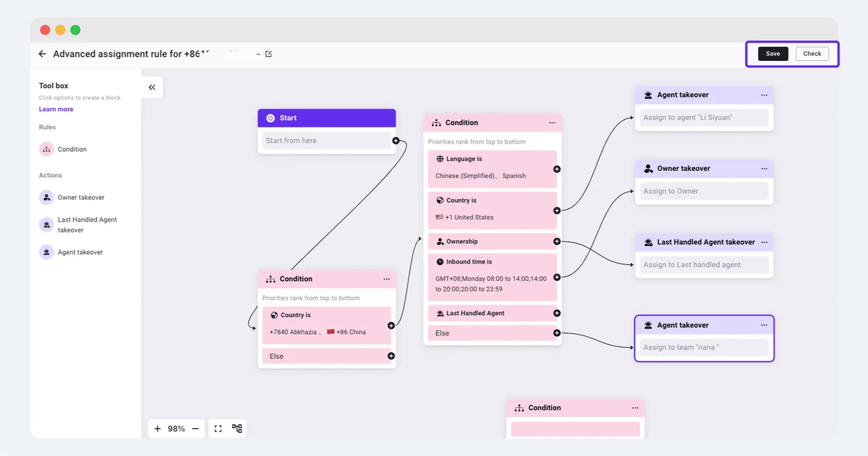Open menu of team nana Agent takeover
The width and height of the screenshot is (868, 456).
(x=764, y=325)
